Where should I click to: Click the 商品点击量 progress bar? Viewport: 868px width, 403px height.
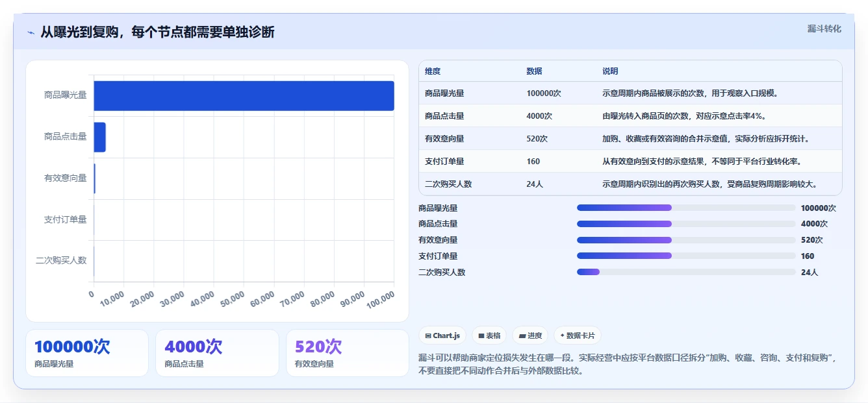(x=686, y=224)
